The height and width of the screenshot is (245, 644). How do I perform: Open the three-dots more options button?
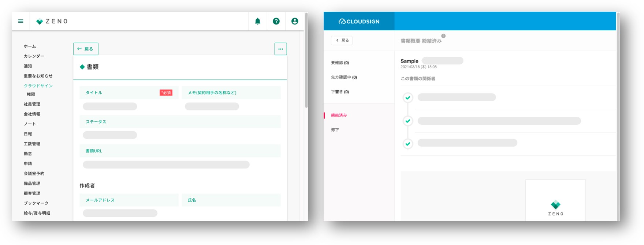[x=280, y=49]
